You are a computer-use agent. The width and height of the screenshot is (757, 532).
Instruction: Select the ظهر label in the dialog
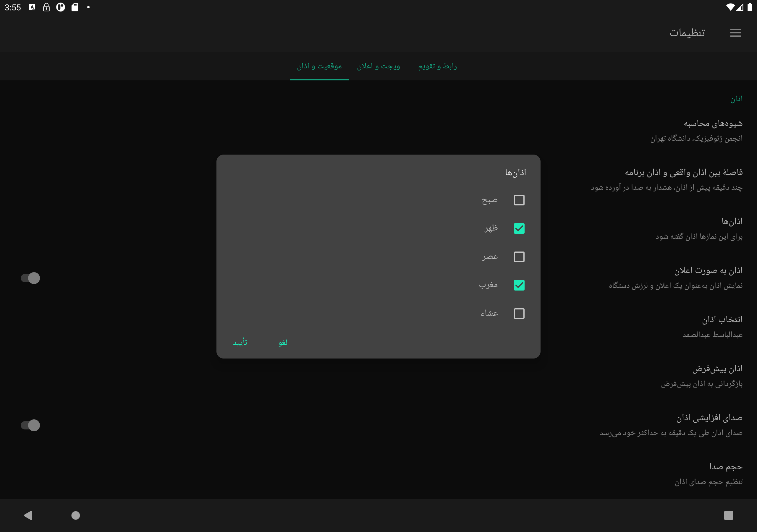[491, 228]
